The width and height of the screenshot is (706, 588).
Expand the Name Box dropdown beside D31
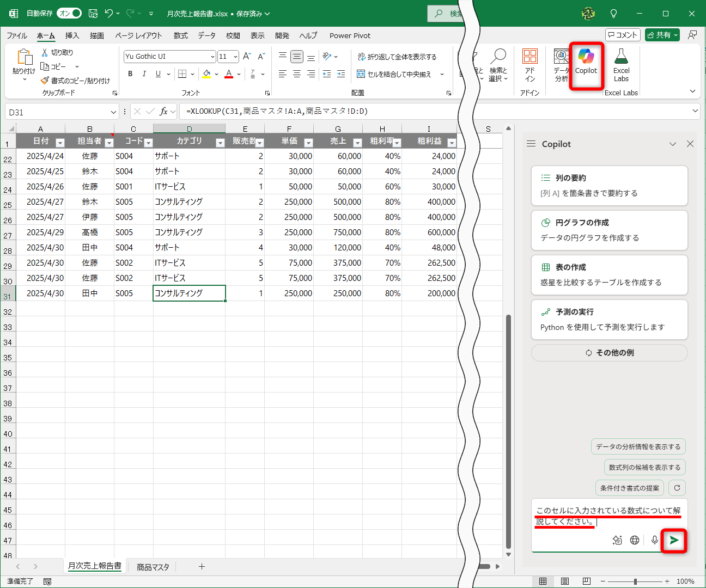[x=113, y=112]
